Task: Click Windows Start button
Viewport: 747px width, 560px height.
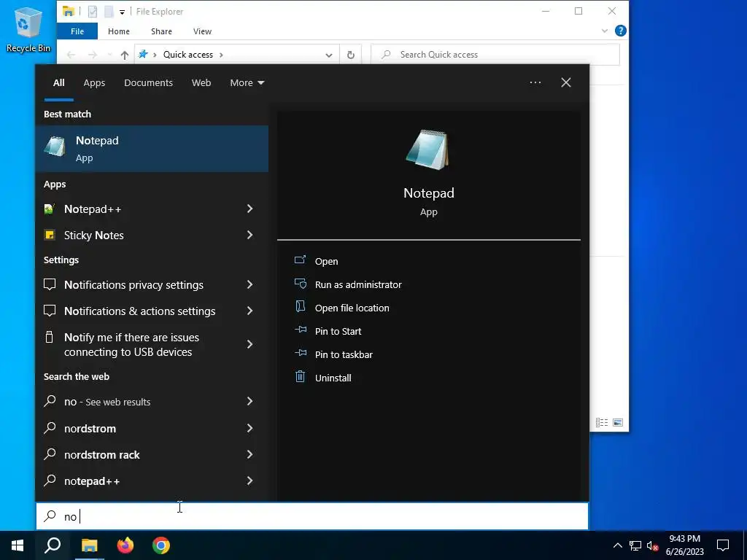Action: (18, 545)
